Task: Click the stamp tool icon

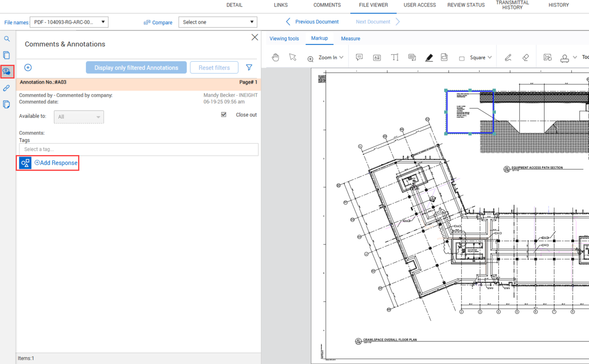Action: pos(564,58)
